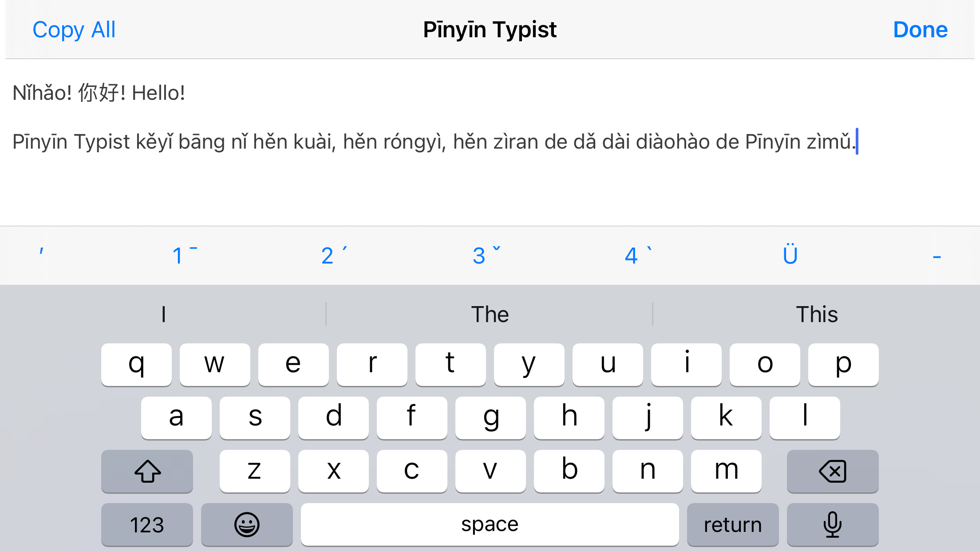This screenshot has height=551, width=980.
Task: Tap the l key
Action: pos(805,418)
